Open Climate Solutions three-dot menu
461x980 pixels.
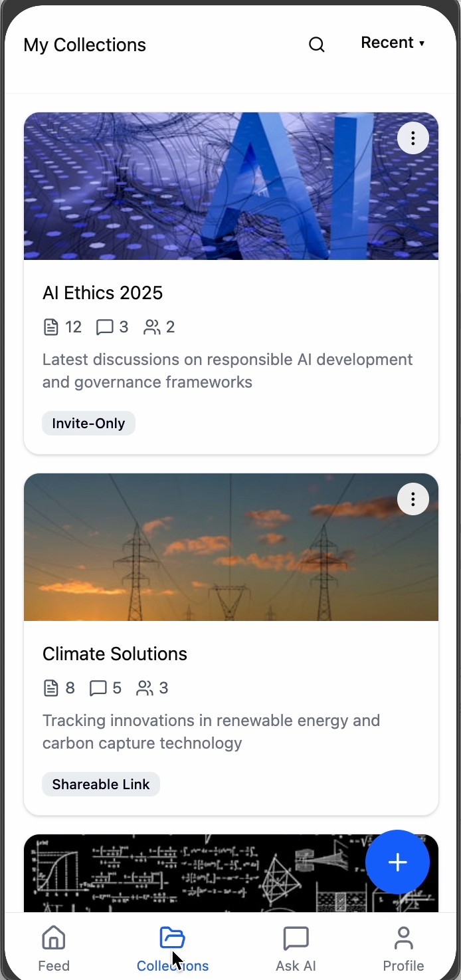[x=413, y=499]
